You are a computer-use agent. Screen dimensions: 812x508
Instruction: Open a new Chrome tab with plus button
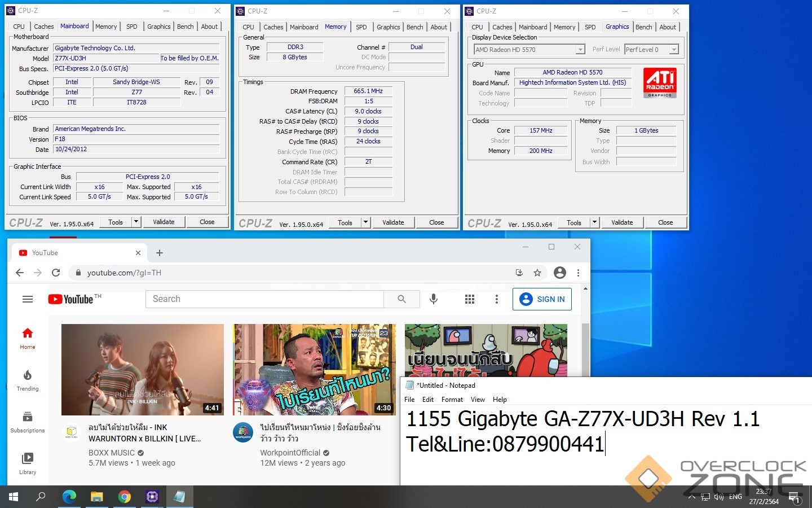160,253
